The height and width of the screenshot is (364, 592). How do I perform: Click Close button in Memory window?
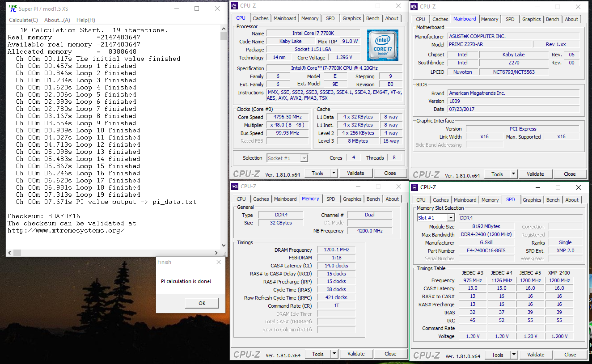pyautogui.click(x=390, y=354)
